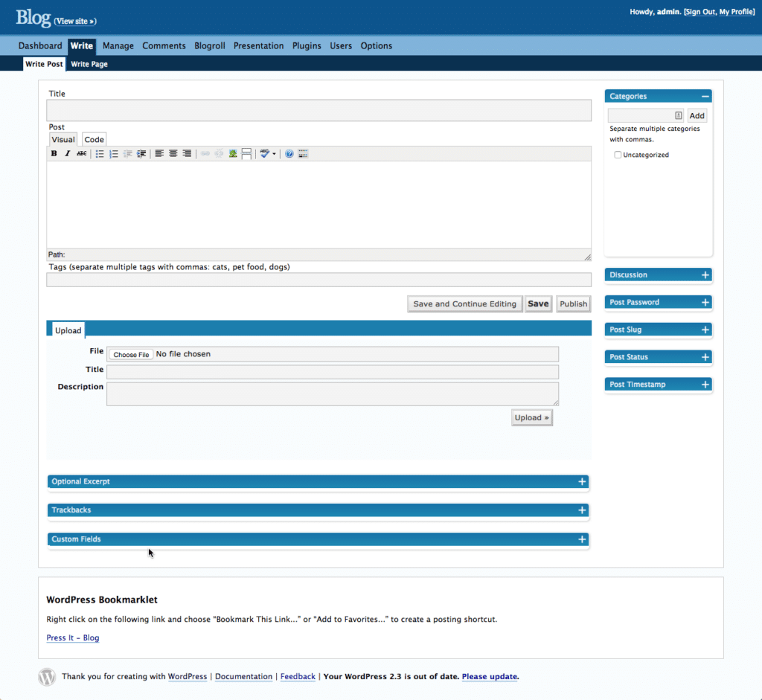This screenshot has height=700, width=762.
Task: Align text left in the editor
Action: pos(159,153)
